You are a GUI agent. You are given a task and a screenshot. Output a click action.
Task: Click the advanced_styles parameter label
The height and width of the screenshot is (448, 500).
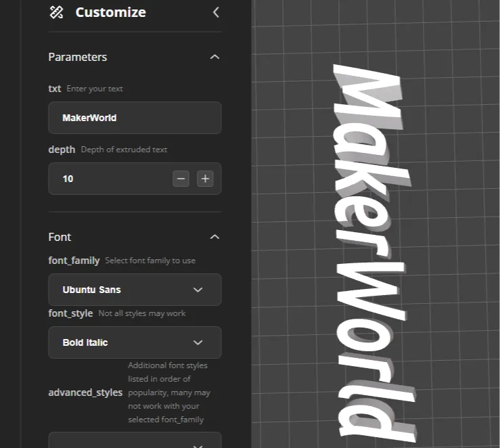(x=85, y=393)
